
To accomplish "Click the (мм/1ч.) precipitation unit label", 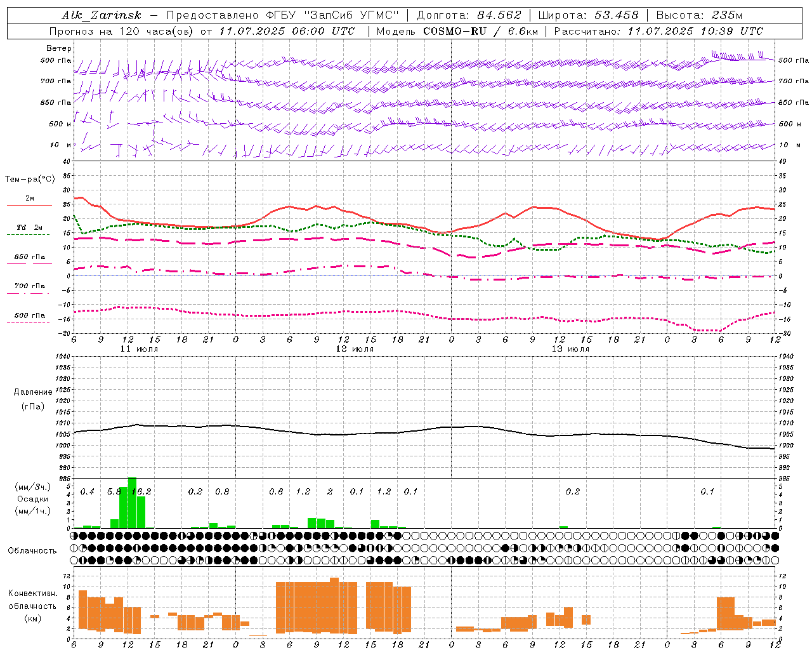I will [x=32, y=511].
